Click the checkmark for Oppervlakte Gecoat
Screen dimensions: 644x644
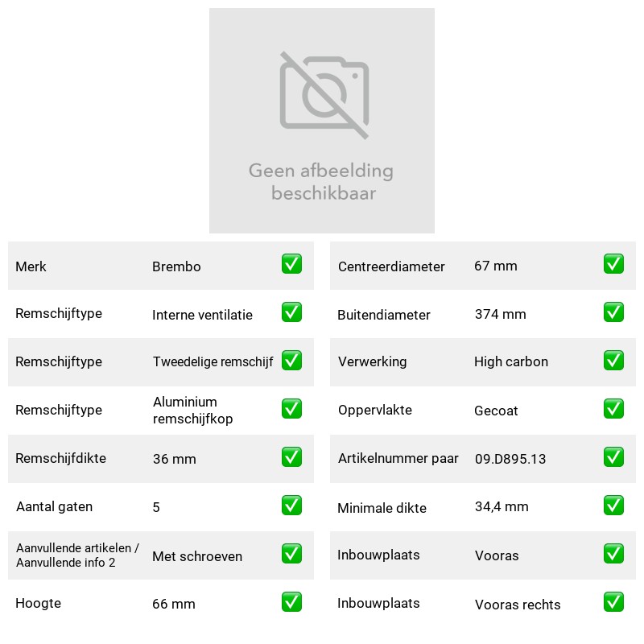coord(613,409)
